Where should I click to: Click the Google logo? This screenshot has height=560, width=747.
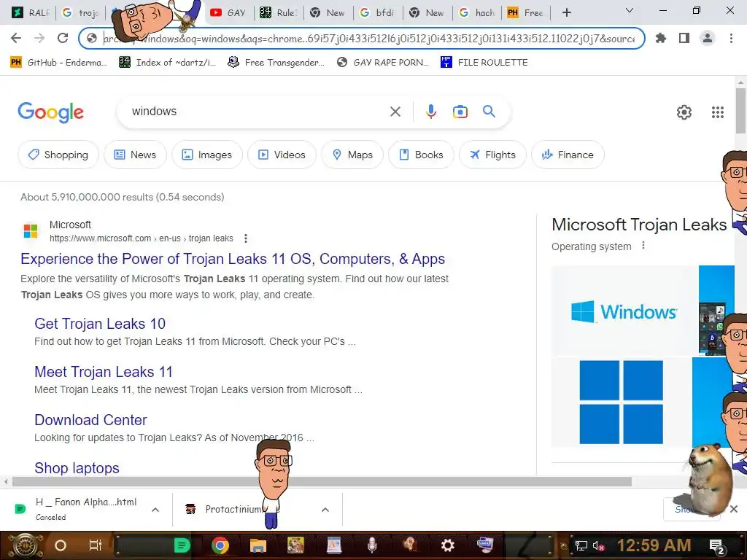click(51, 112)
